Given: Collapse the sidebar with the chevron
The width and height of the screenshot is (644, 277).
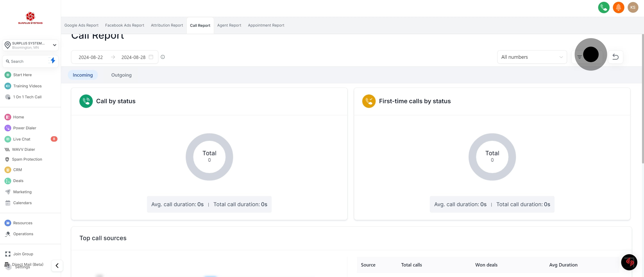Looking at the screenshot, I should click(57, 266).
